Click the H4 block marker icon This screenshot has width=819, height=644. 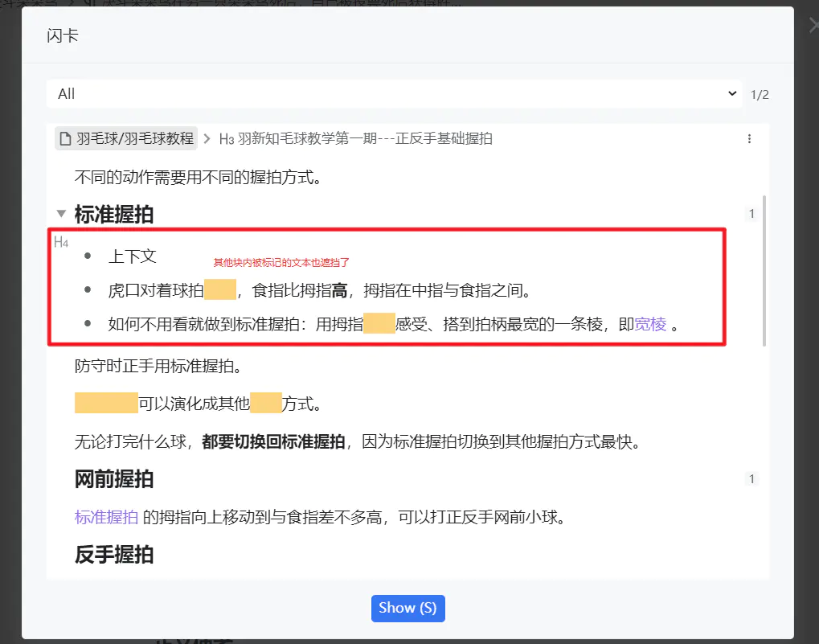pyautogui.click(x=61, y=242)
